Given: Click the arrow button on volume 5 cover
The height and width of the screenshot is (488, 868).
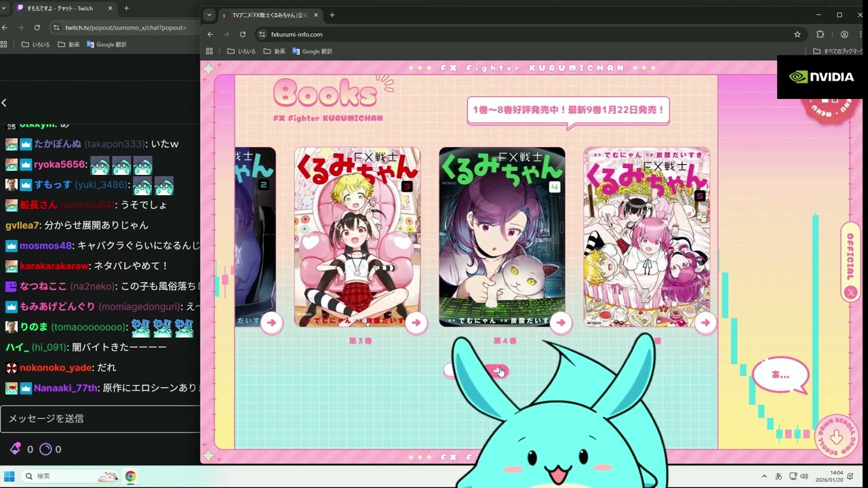Looking at the screenshot, I should click(x=705, y=323).
